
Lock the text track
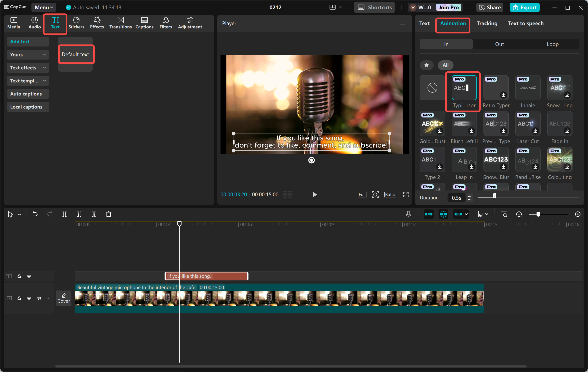click(x=19, y=276)
